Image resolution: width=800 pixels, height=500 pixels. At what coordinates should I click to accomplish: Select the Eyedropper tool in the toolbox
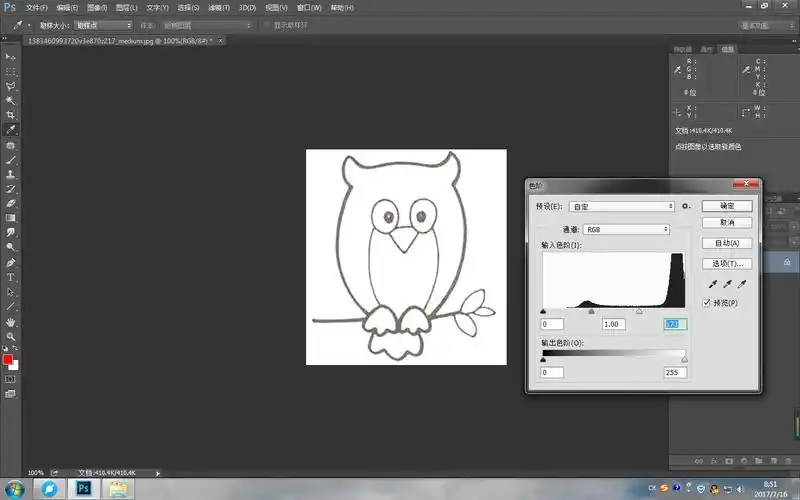10,130
